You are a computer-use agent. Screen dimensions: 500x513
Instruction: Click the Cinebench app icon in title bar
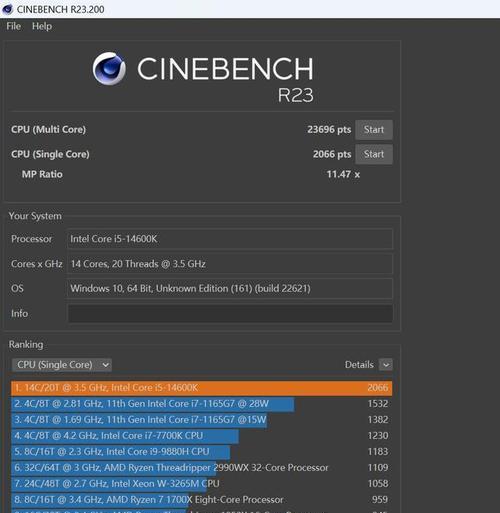[x=7, y=9]
